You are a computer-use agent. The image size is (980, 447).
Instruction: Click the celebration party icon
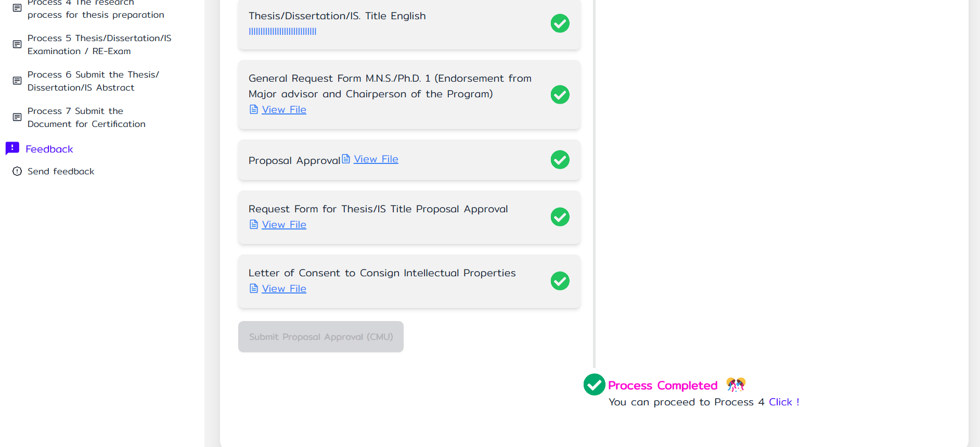click(x=736, y=385)
